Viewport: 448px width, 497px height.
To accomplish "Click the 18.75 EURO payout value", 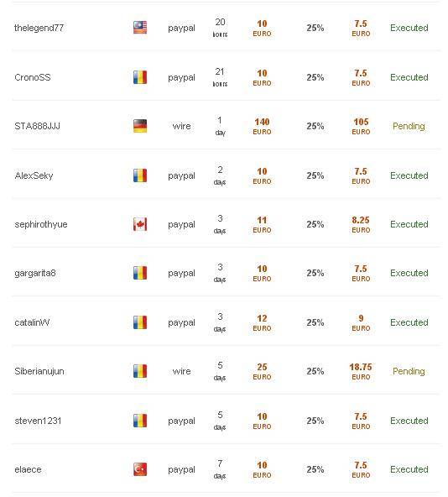I will [361, 371].
